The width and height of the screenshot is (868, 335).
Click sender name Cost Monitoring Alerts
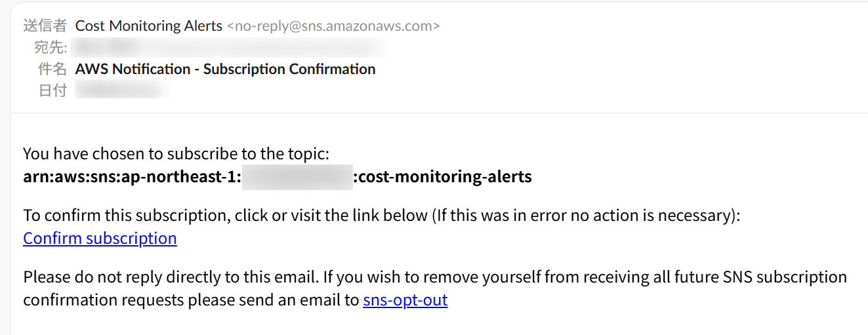149,26
